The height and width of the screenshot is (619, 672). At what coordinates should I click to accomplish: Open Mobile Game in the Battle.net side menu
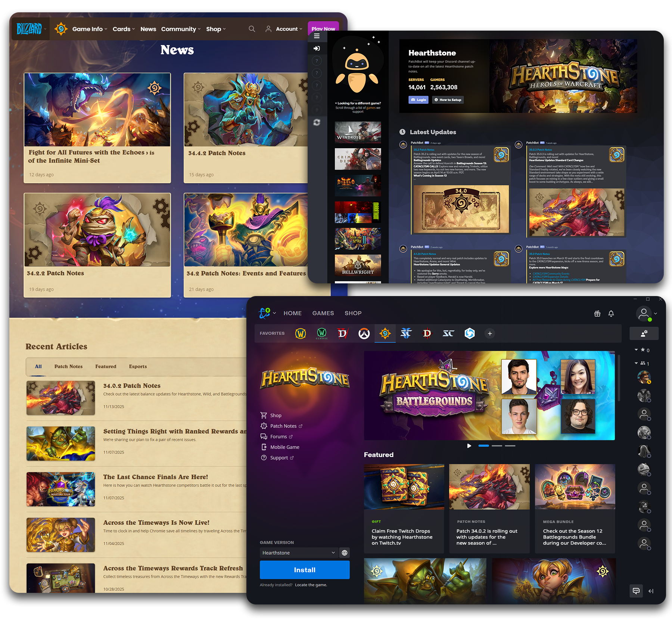click(x=280, y=447)
